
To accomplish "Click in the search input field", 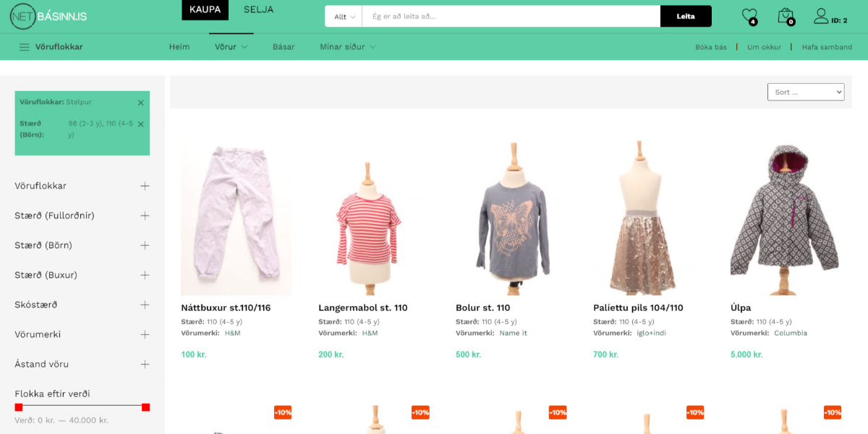I will (510, 17).
